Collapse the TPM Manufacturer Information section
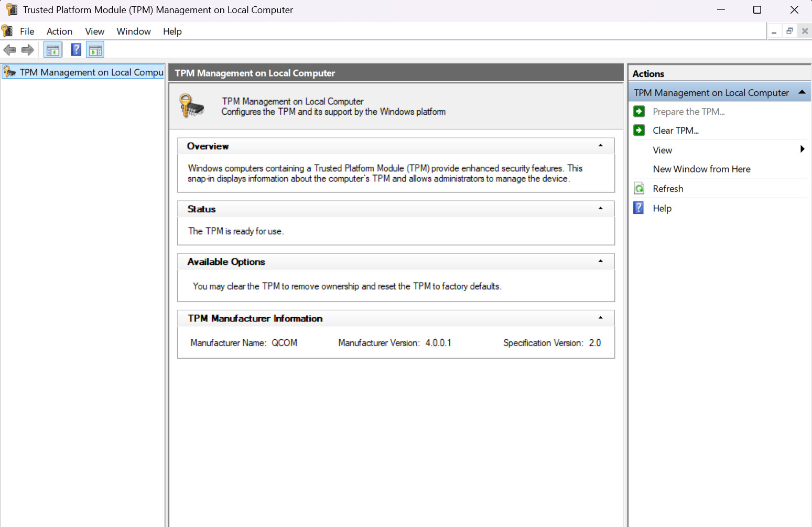This screenshot has height=527, width=812. (x=600, y=317)
